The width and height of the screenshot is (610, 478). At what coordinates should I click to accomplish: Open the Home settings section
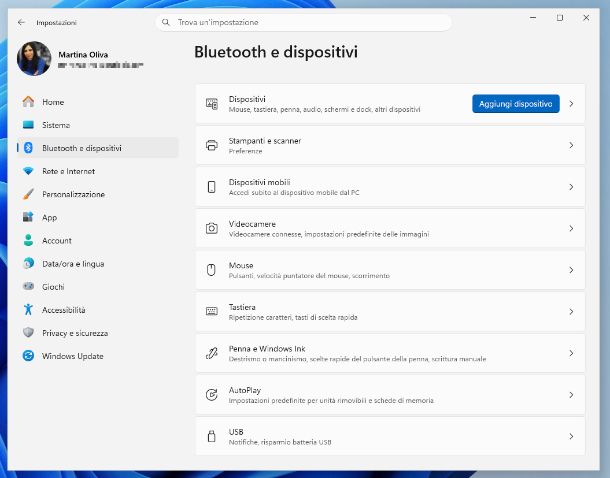[98, 102]
